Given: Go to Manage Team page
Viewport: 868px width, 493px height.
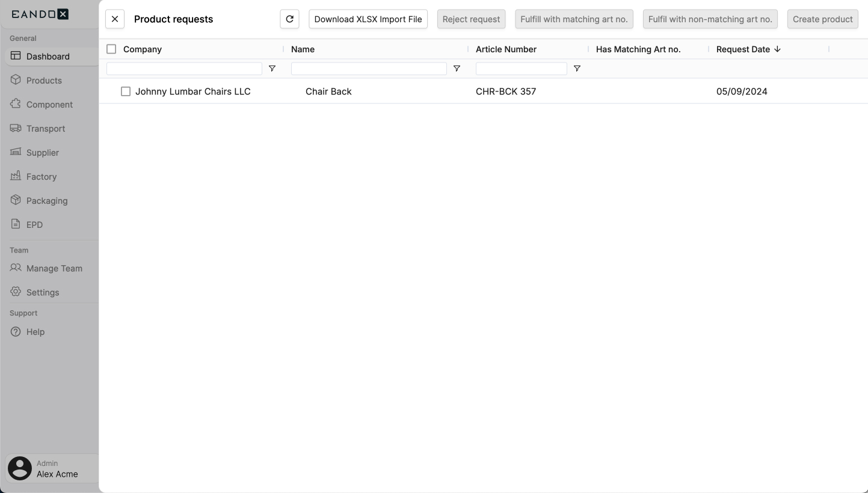Looking at the screenshot, I should coord(54,269).
